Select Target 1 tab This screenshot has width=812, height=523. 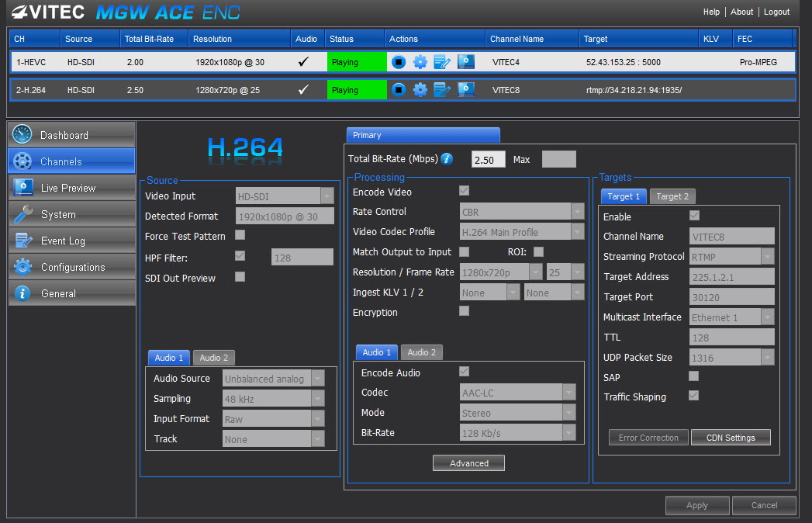[624, 196]
